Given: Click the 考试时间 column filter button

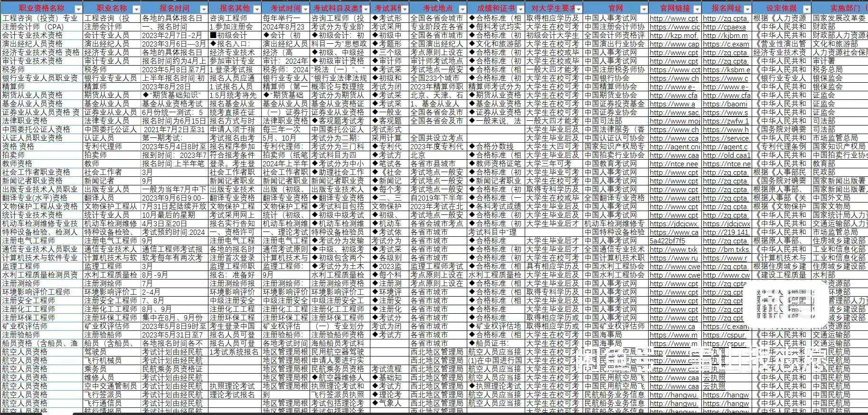Looking at the screenshot, I should 305,9.
